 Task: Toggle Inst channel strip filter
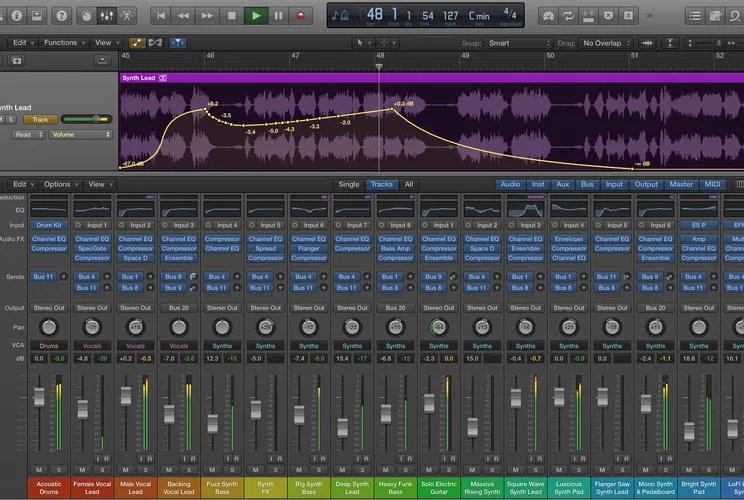pyautogui.click(x=538, y=184)
